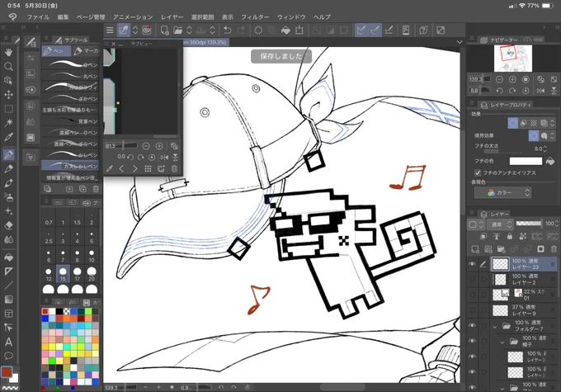Open the 表現色 カラー dropdown
This screenshot has height=392, width=561.
click(x=502, y=192)
